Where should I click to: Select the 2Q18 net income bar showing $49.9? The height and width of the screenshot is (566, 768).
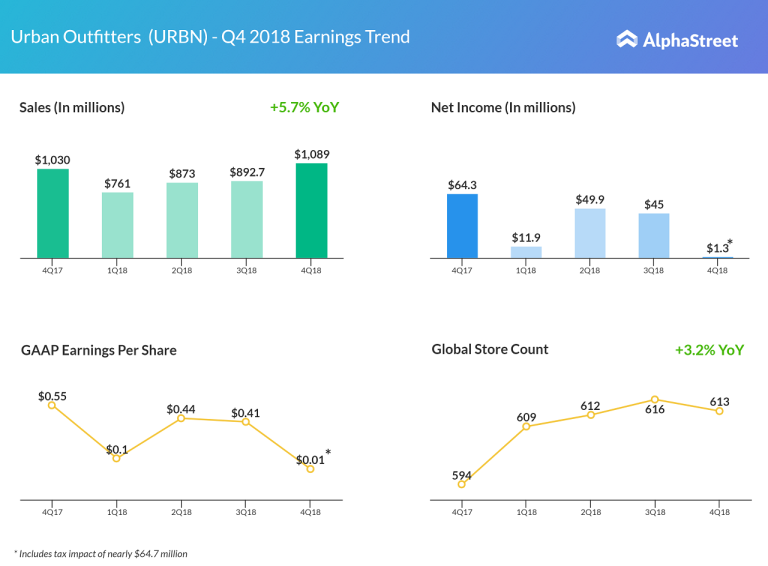[590, 233]
